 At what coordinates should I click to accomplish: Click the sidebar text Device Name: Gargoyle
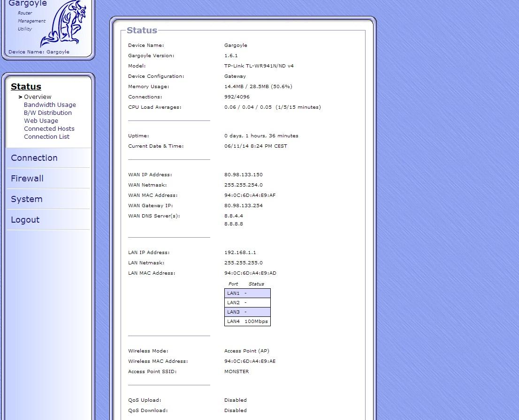point(39,52)
